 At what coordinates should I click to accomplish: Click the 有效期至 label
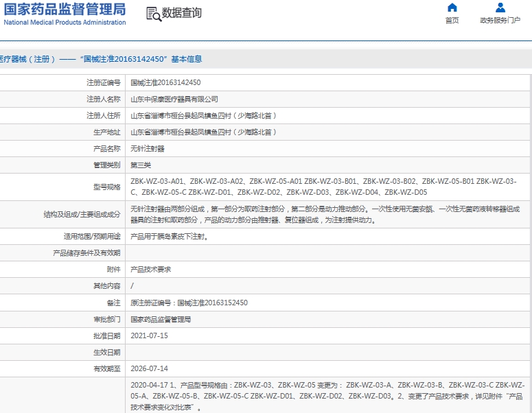pos(107,369)
